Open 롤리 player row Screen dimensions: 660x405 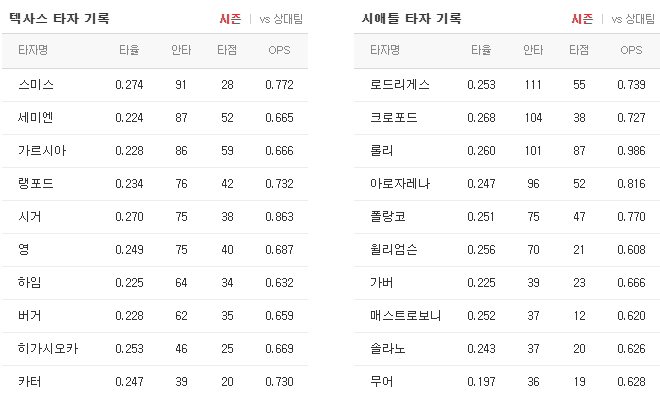point(381,151)
